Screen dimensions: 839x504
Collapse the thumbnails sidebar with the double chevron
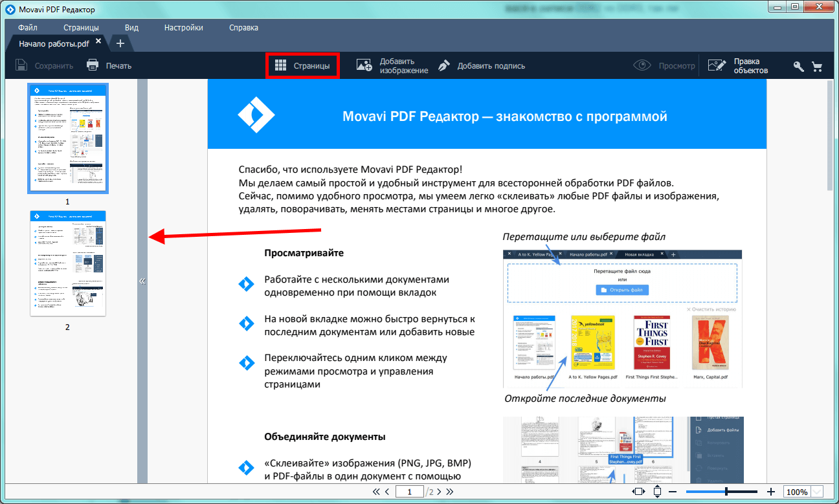click(x=142, y=281)
